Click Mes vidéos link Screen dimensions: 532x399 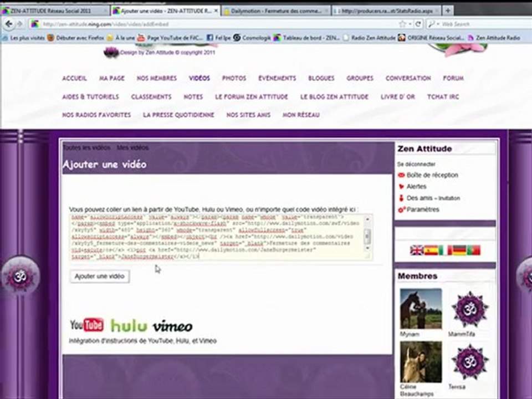[132, 147]
